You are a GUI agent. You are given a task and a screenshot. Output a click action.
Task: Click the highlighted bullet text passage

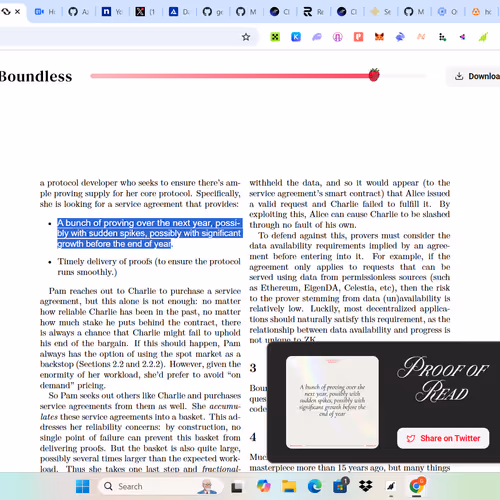(149, 233)
